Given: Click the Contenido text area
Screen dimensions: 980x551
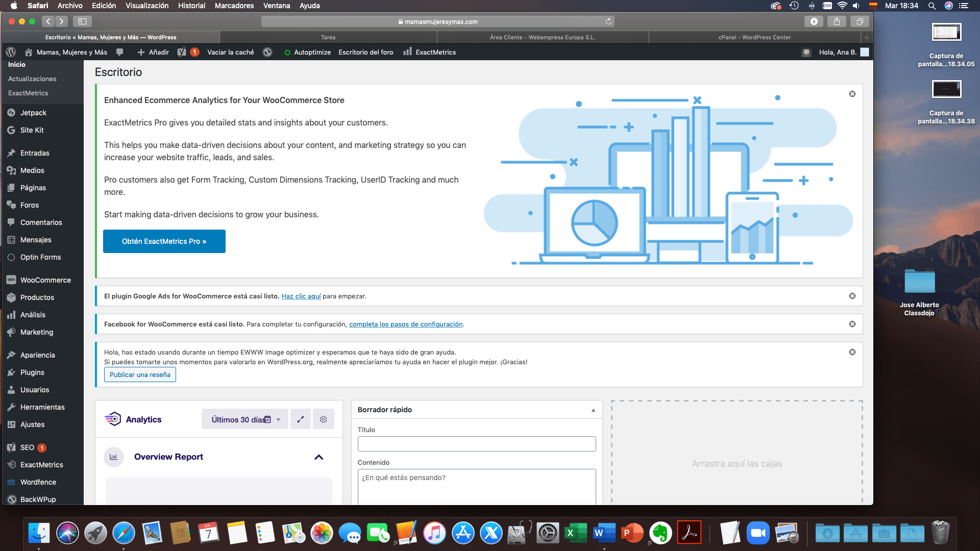Looking at the screenshot, I should [x=477, y=487].
